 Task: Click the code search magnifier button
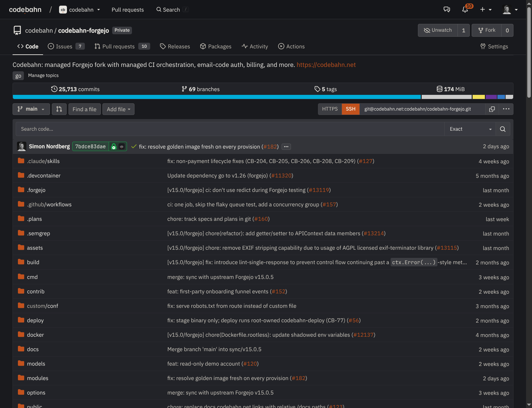click(x=503, y=129)
